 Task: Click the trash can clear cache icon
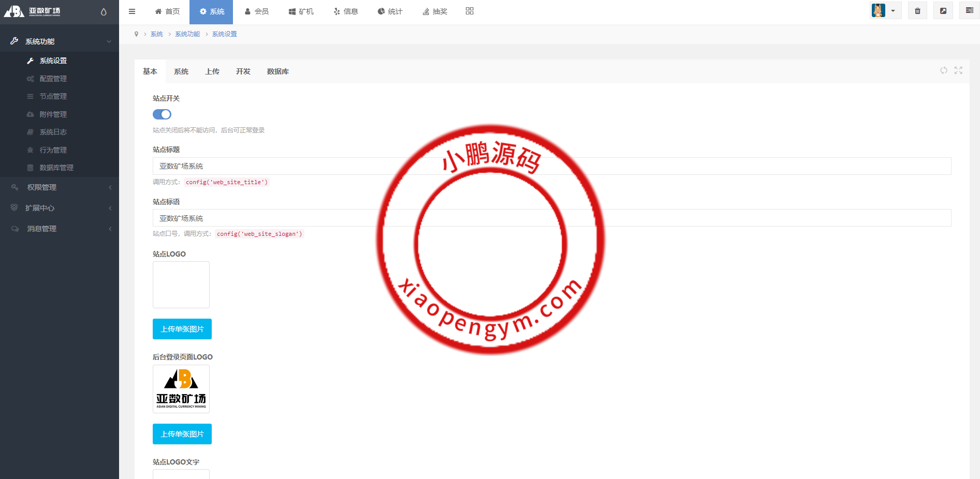tap(917, 11)
